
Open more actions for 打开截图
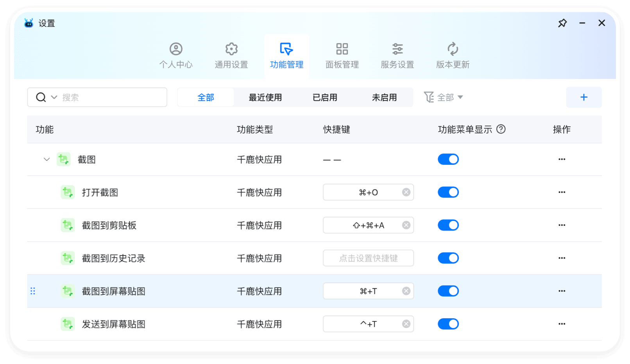click(x=562, y=192)
